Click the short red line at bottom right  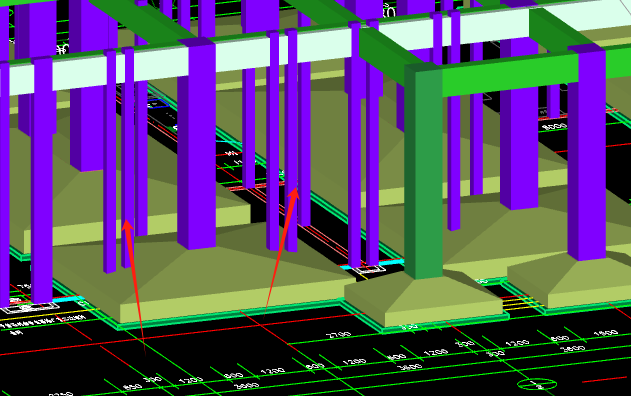pos(604,379)
